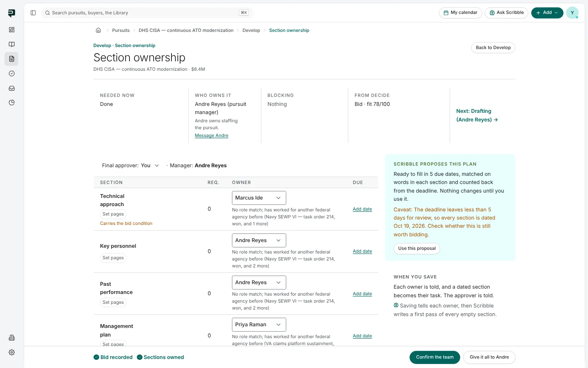Click Back to Develop button

pos(493,47)
